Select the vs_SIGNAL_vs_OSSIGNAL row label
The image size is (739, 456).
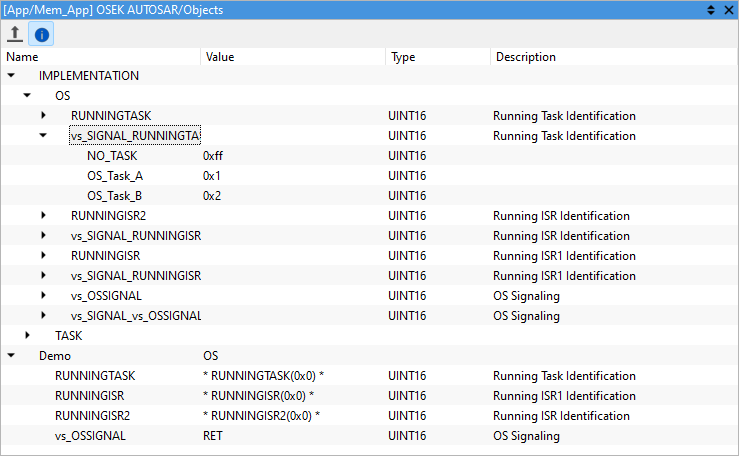(x=136, y=316)
